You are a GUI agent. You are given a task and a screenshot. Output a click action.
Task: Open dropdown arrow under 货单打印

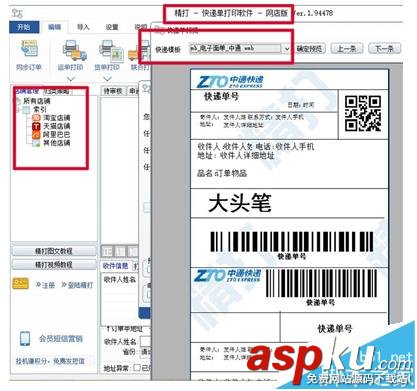pos(107,79)
